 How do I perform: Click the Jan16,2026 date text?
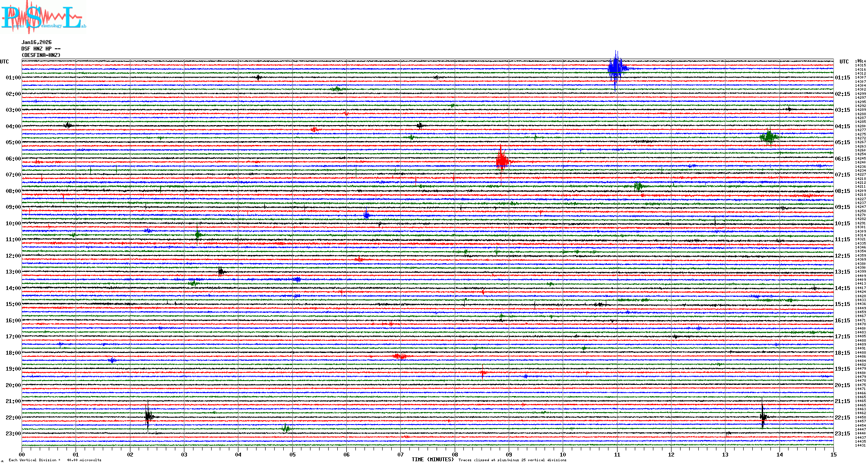pyautogui.click(x=37, y=42)
